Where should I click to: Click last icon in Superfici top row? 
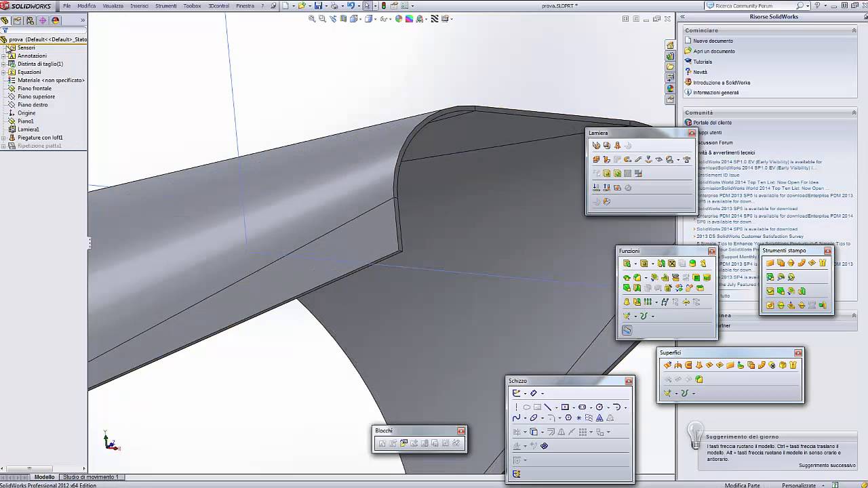click(x=793, y=365)
